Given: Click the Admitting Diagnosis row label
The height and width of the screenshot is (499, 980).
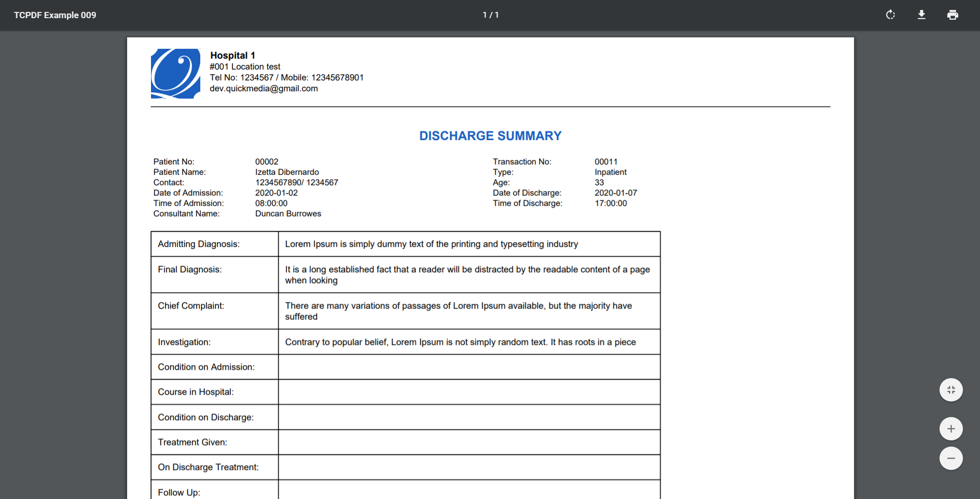Looking at the screenshot, I should tap(199, 244).
